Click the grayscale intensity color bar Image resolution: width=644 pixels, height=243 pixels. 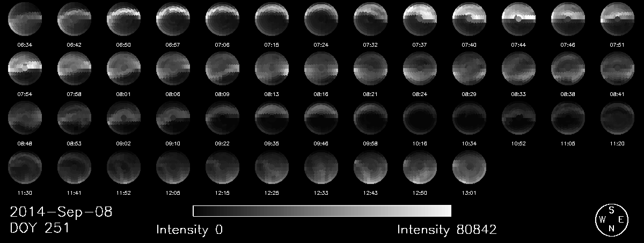click(x=322, y=211)
